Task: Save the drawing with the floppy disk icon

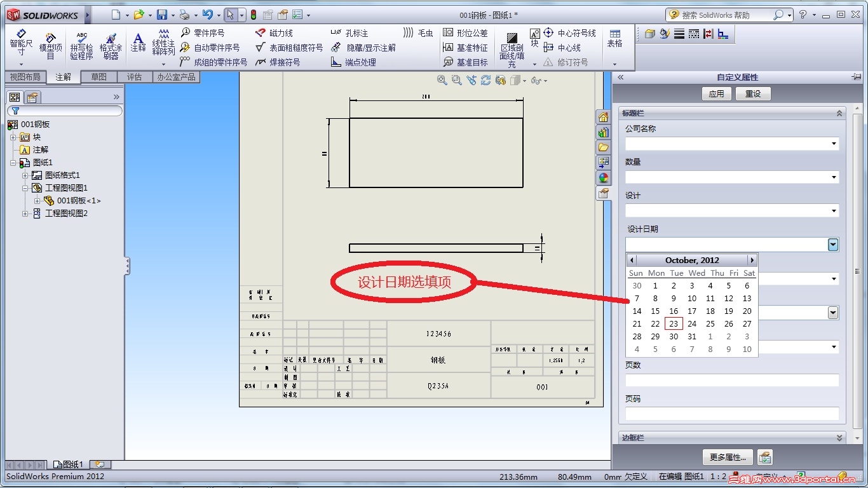Action: tap(162, 15)
